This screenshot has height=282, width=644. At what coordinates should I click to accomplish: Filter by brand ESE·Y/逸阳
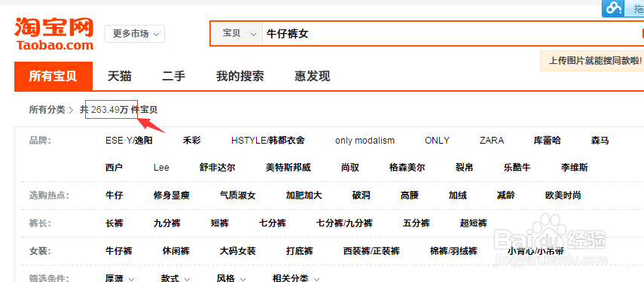pyautogui.click(x=129, y=141)
